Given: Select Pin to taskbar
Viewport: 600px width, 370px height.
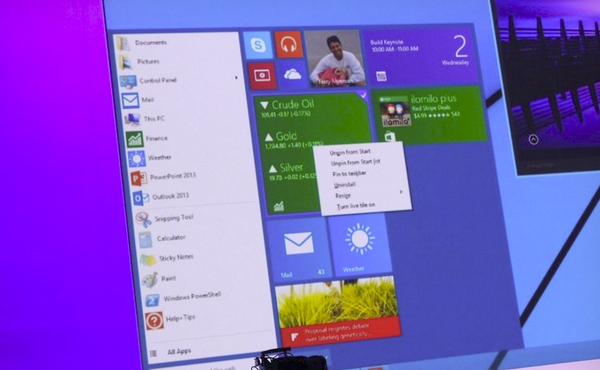Looking at the screenshot, I should 349,174.
